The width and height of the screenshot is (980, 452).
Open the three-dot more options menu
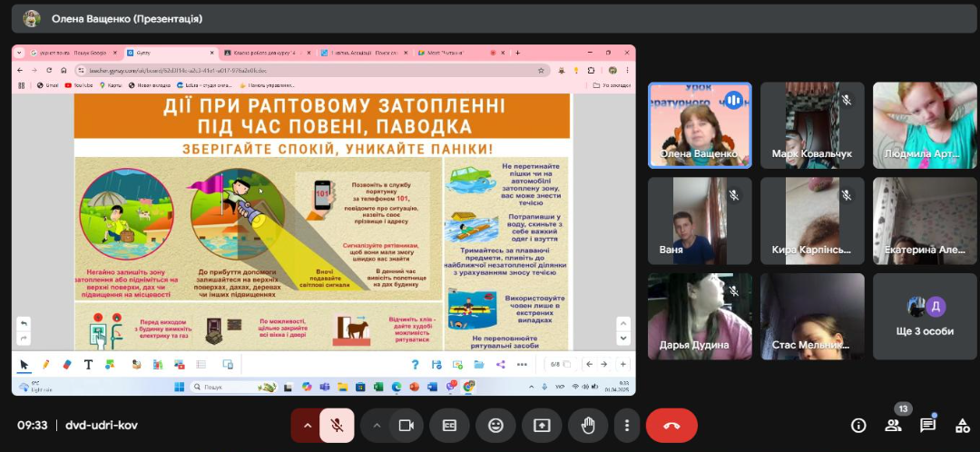pyautogui.click(x=627, y=426)
